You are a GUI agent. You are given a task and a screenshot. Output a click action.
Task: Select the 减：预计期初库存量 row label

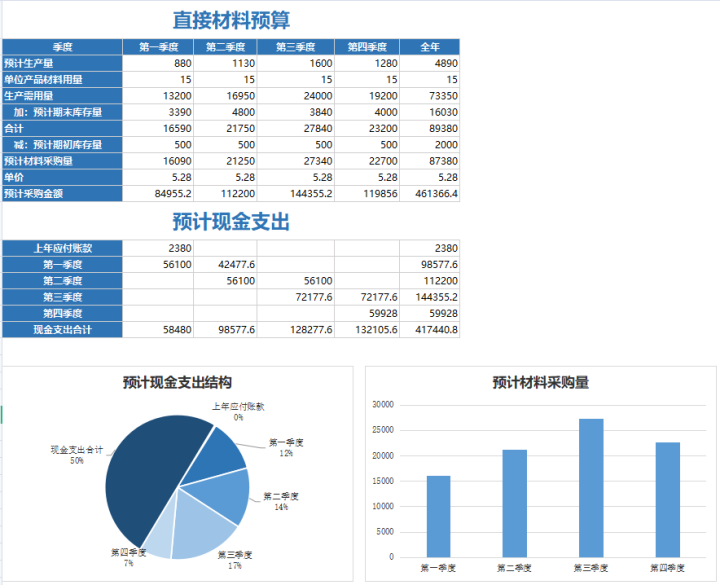[x=62, y=145]
